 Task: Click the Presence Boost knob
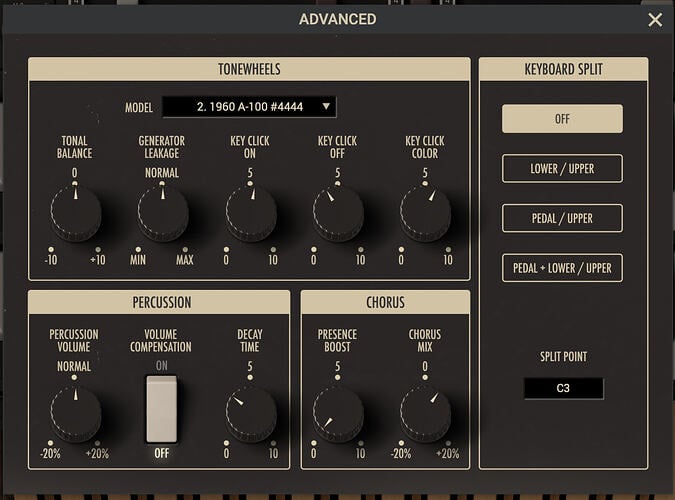click(338, 412)
